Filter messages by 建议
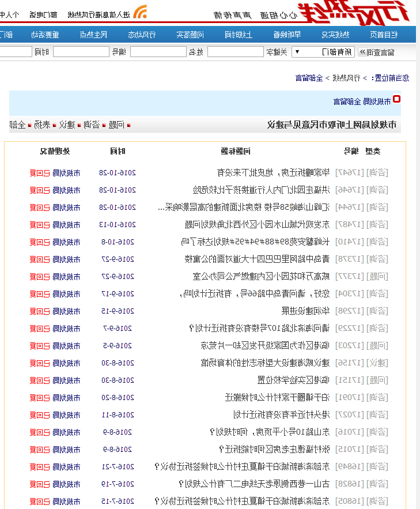The image size is (420, 509). pos(67,125)
